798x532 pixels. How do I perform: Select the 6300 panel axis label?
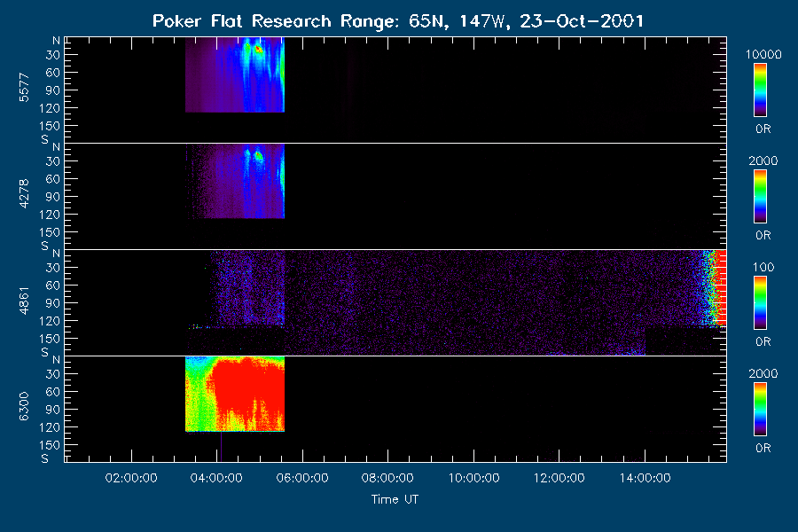(x=25, y=406)
